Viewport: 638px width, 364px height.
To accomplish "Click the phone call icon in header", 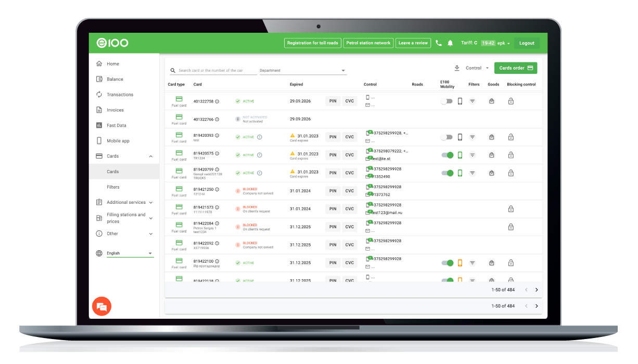I will pyautogui.click(x=439, y=43).
